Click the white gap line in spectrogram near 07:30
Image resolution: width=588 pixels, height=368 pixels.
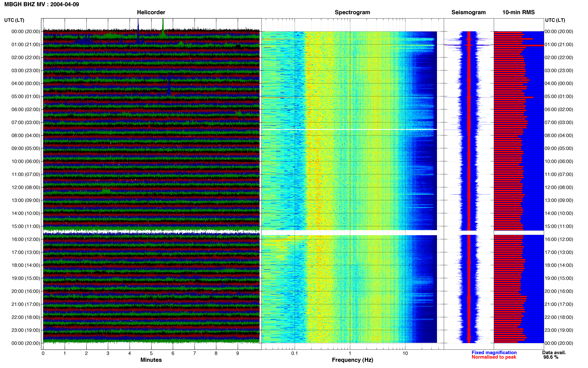[349, 129]
